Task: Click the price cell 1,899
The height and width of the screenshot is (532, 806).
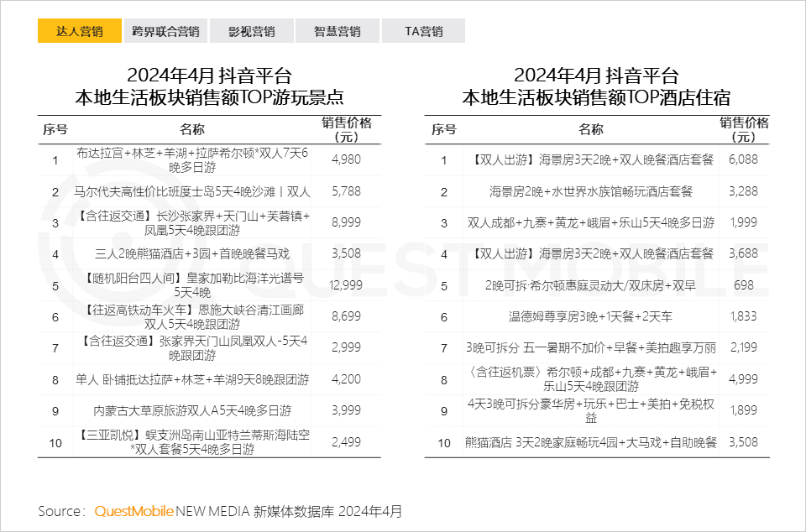Action: point(743,410)
